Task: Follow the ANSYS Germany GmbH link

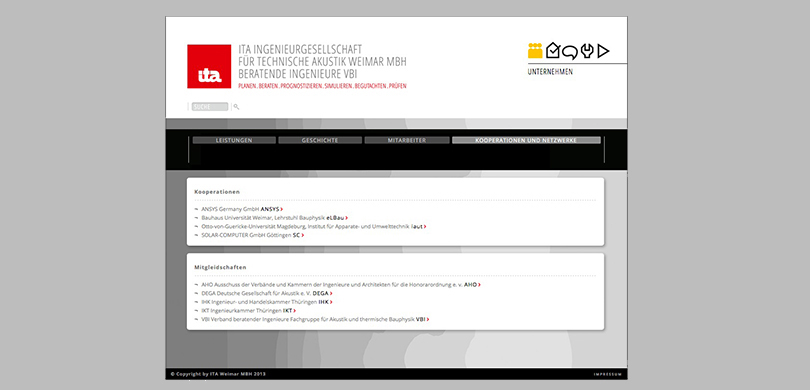Action: (x=242, y=209)
